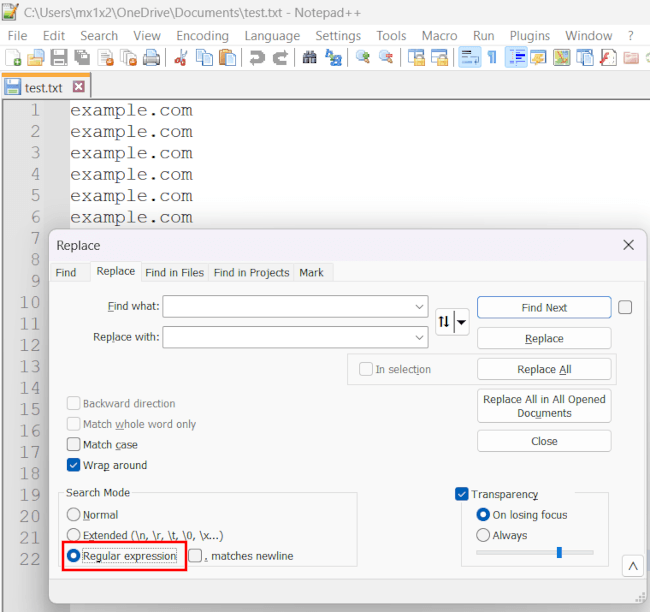
Task: Collapse the dialog with the caret button
Action: pyautogui.click(x=633, y=566)
